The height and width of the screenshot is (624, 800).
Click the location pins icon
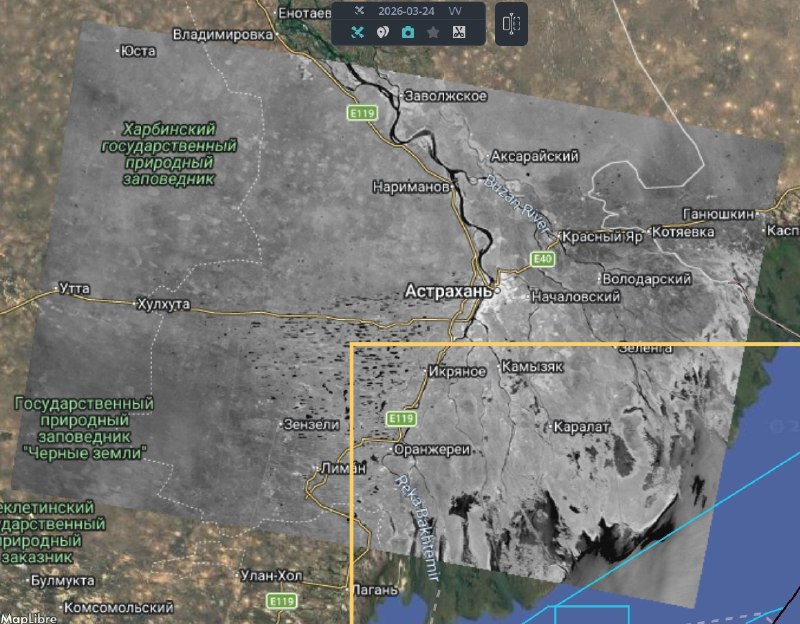pyautogui.click(x=382, y=32)
